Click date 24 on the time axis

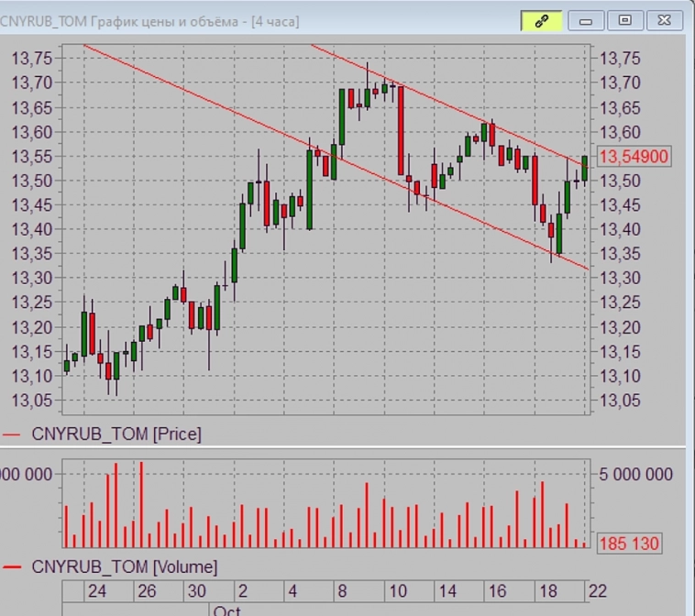[95, 591]
